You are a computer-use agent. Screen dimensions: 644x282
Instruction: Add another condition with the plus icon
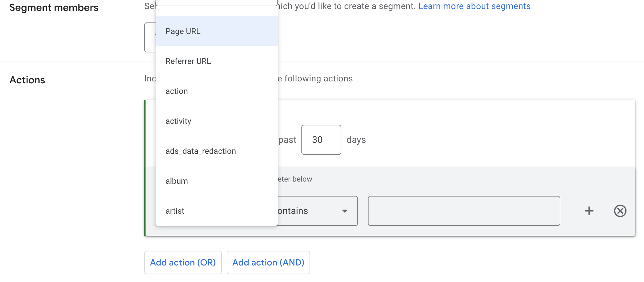pyautogui.click(x=589, y=211)
